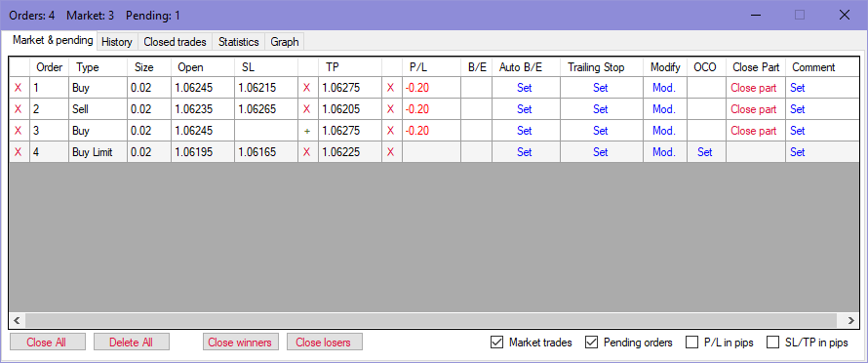Set OCO for order 4
Screen dimensions: 868x363
click(x=705, y=152)
